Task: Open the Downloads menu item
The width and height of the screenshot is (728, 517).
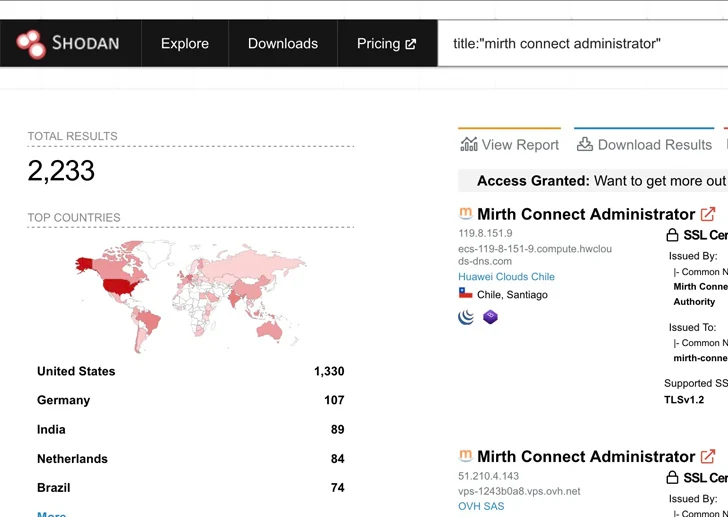Action: click(x=282, y=44)
